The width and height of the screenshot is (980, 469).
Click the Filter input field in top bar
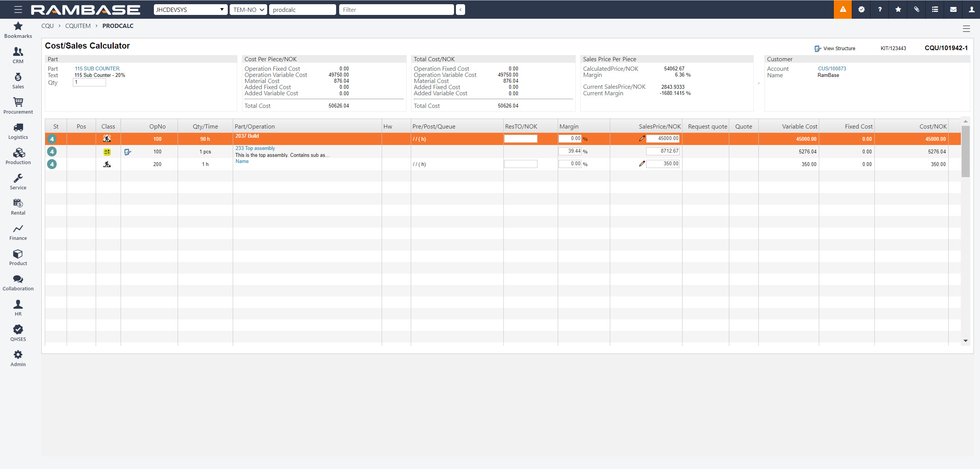pos(396,9)
